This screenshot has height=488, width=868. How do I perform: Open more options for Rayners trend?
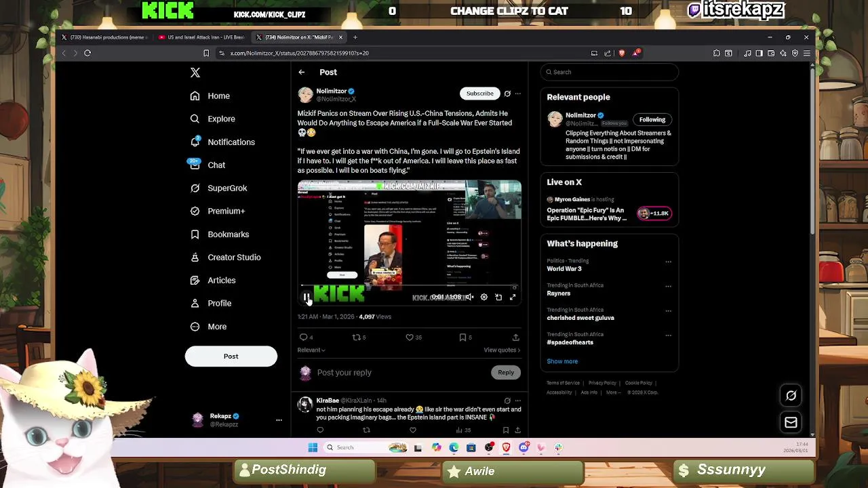pos(669,286)
